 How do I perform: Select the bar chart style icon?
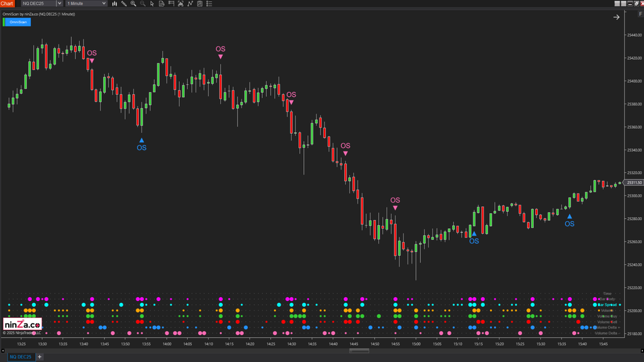pos(115,3)
